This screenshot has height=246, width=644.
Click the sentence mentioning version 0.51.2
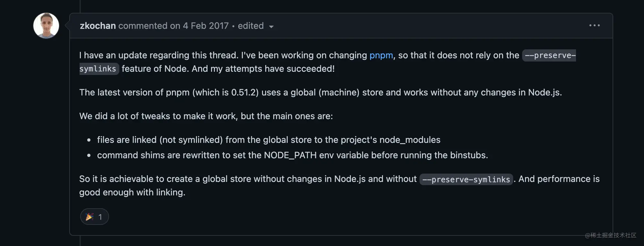point(320,93)
